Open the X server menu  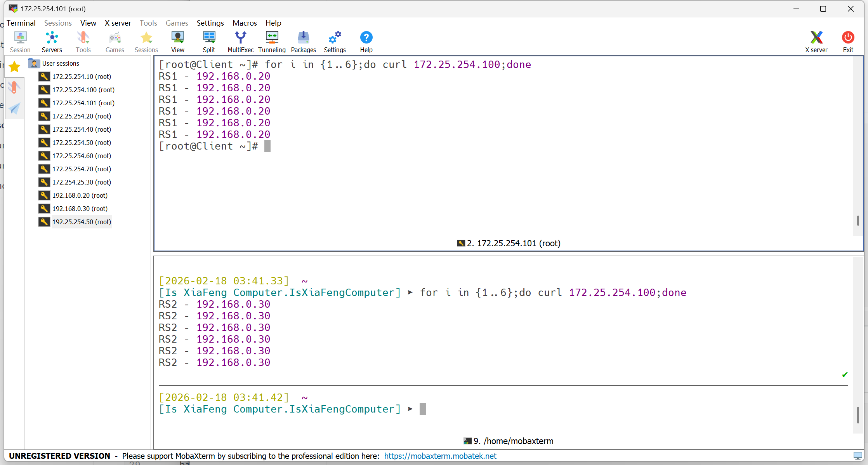click(118, 23)
